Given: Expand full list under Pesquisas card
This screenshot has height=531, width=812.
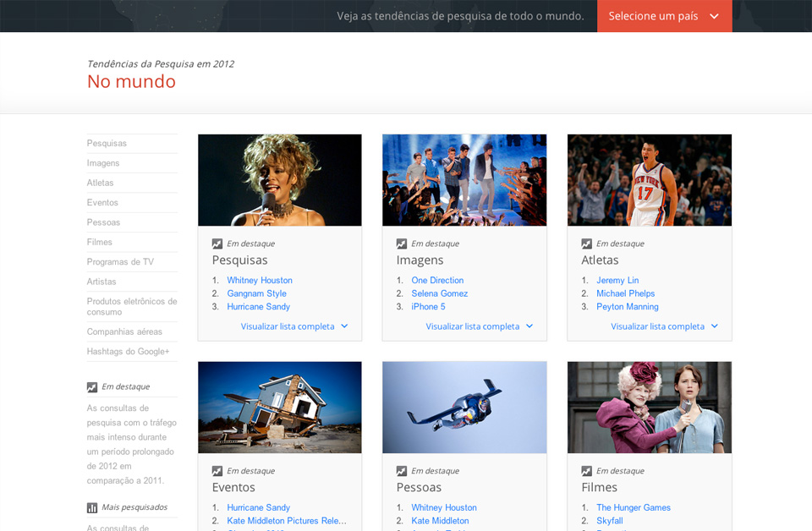Looking at the screenshot, I should pos(294,326).
